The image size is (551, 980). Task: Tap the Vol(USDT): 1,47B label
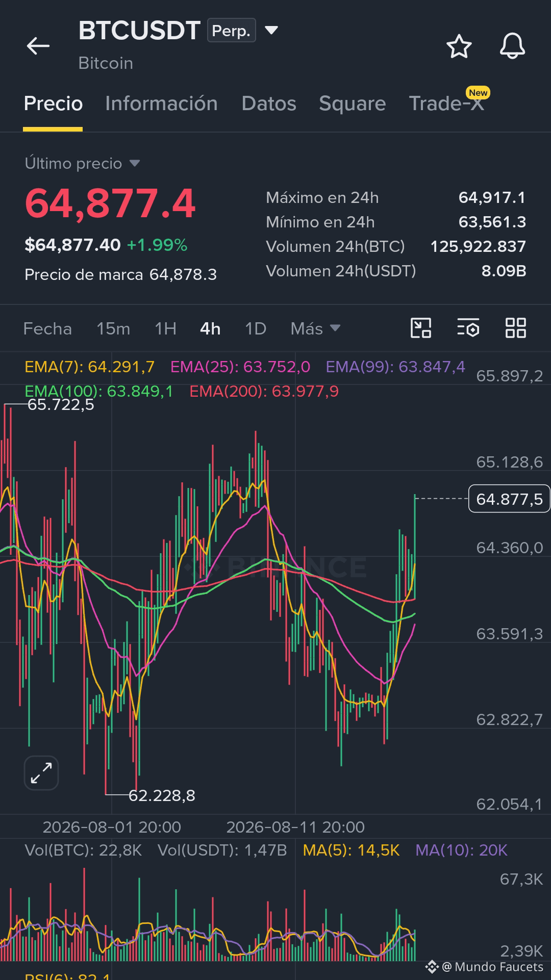[222, 850]
